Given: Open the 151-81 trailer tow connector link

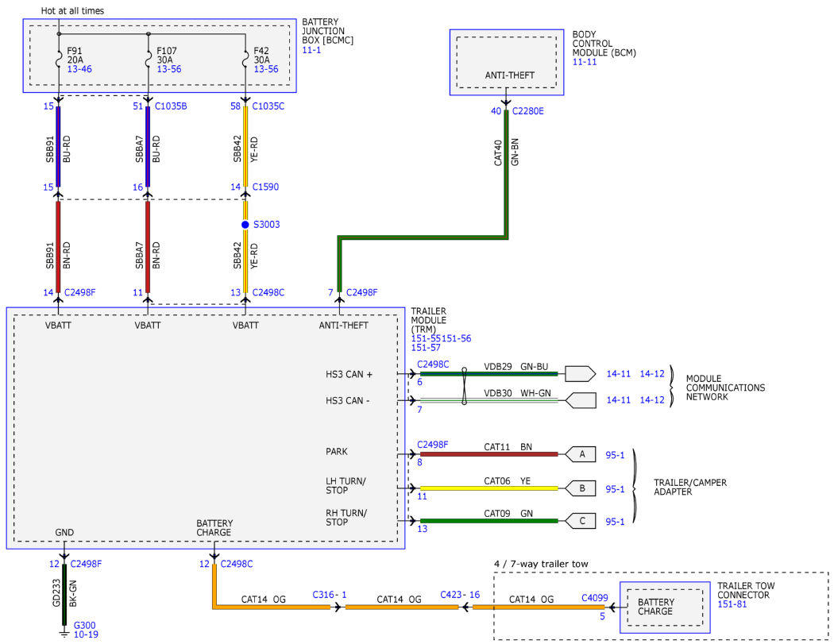Looking at the screenshot, I should click(732, 604).
